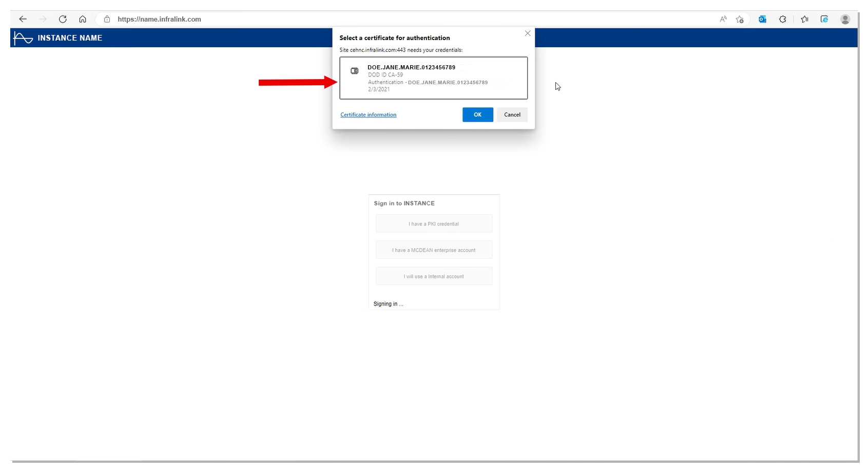Open the Extensions puzzle icon

coord(783,19)
